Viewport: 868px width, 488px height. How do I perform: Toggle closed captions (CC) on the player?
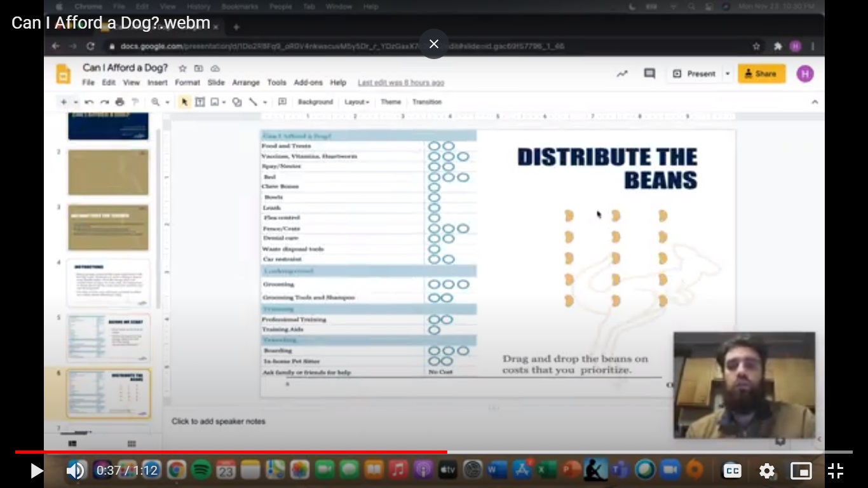(733, 471)
